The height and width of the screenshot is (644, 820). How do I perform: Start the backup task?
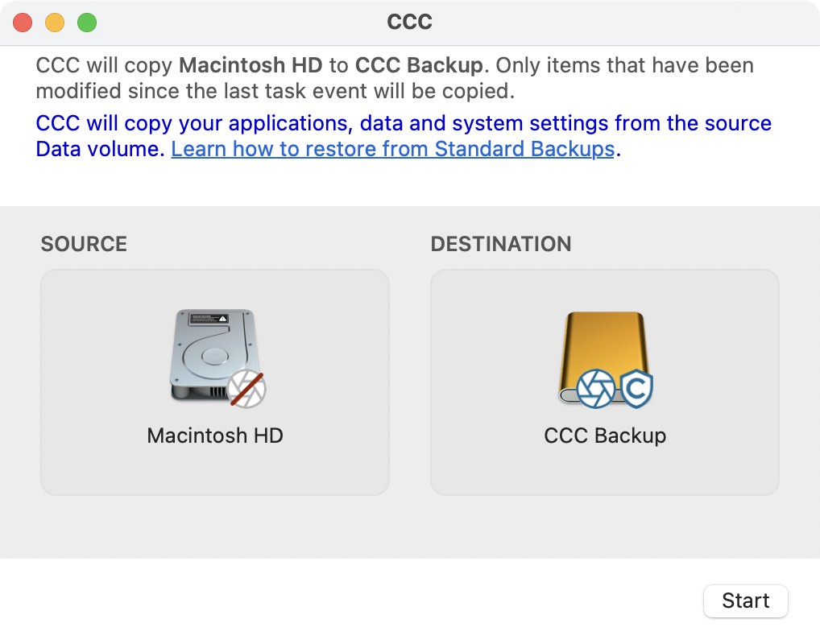point(746,601)
